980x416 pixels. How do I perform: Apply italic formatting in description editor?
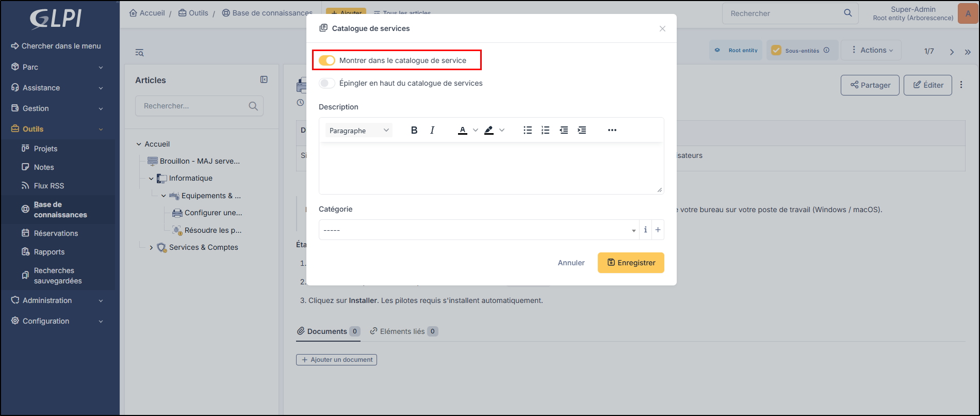pos(432,130)
